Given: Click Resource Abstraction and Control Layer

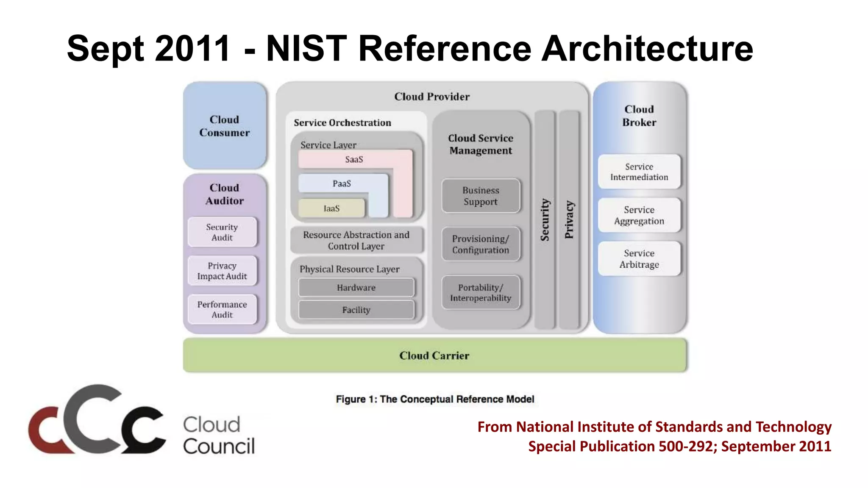Looking at the screenshot, I should [x=356, y=240].
